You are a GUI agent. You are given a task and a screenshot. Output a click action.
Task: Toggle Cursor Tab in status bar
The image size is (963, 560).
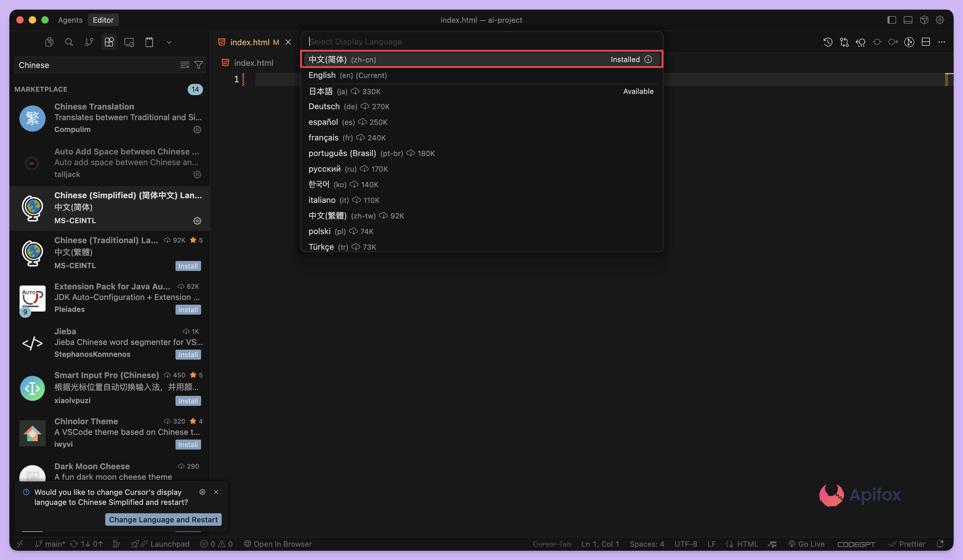click(x=552, y=544)
